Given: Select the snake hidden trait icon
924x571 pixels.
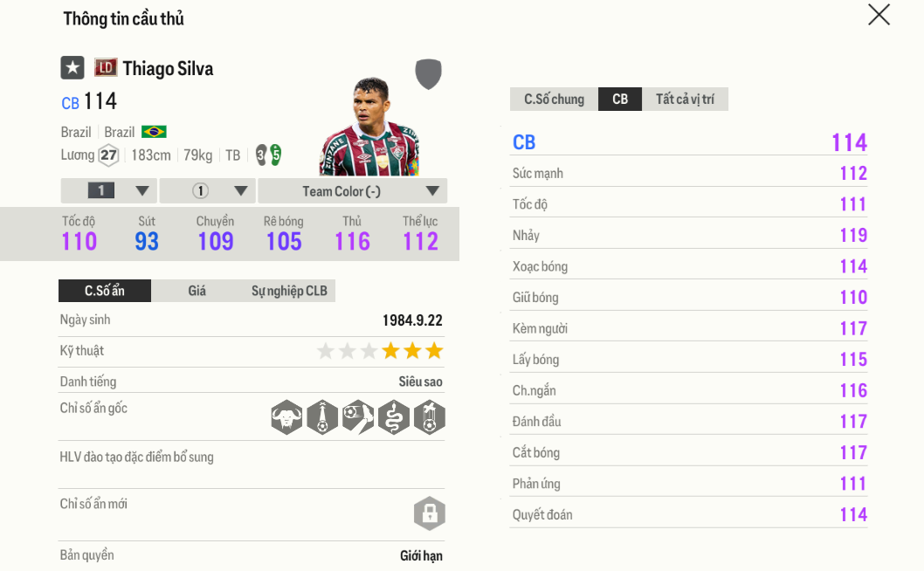Looking at the screenshot, I should [x=394, y=417].
